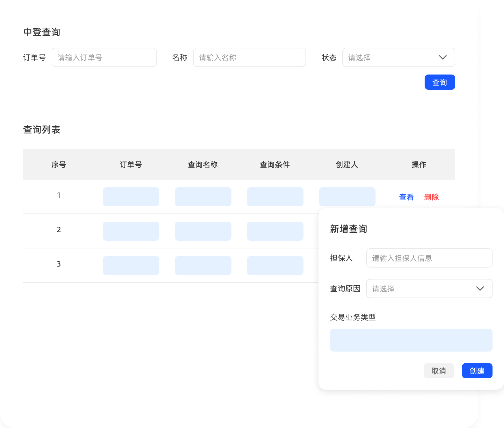Click the 查询名称 column header
Viewport: 504px width, 428px height.
[x=203, y=165]
